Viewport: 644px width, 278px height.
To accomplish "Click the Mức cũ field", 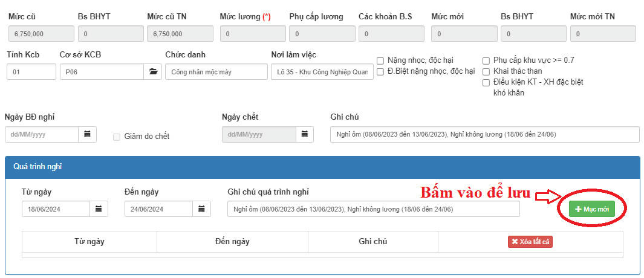I will tap(42, 34).
